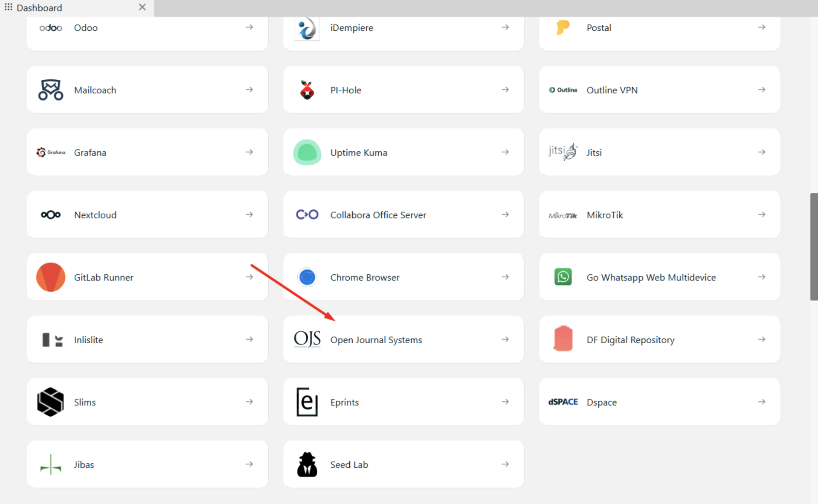Click the green Uptime Kuma icon

(307, 152)
